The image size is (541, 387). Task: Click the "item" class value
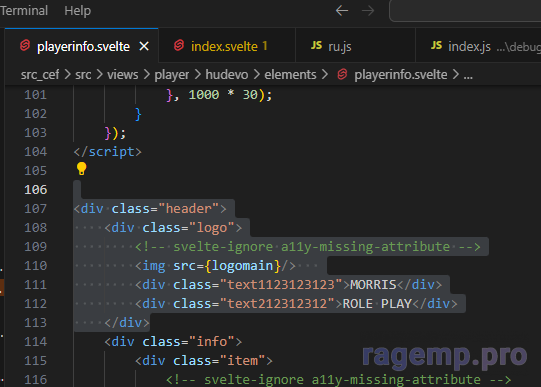(243, 360)
